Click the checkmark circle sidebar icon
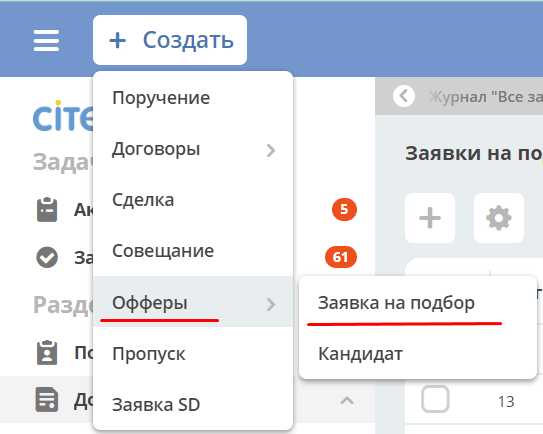This screenshot has height=434, width=543. [47, 257]
